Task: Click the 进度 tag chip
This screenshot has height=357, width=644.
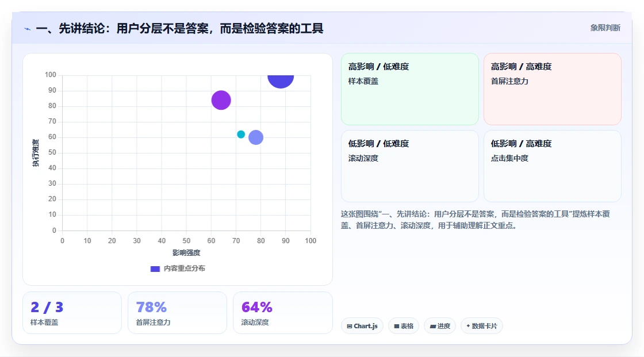Action: coord(440,326)
